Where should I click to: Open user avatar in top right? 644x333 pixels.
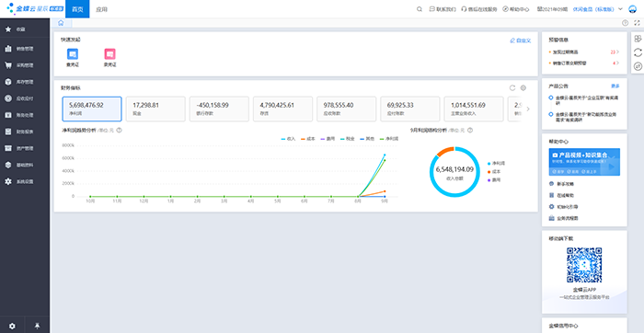(x=633, y=9)
